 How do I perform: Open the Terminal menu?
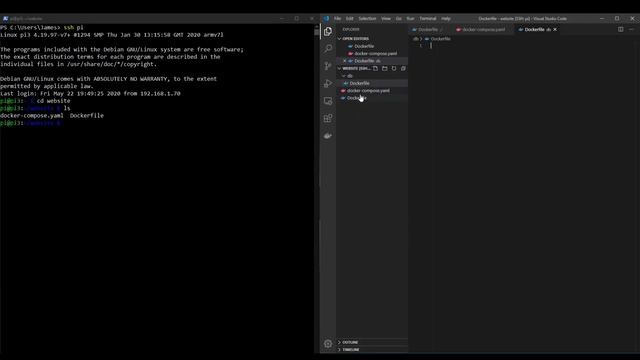428,18
